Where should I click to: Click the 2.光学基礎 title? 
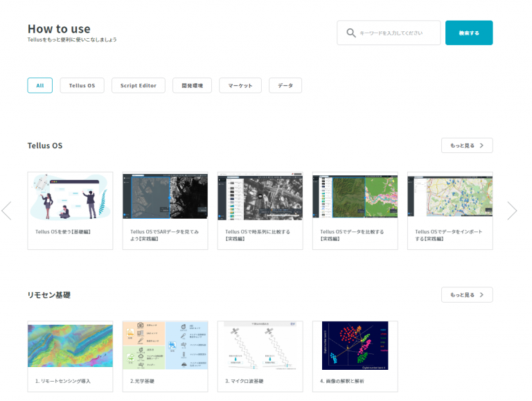(x=142, y=381)
